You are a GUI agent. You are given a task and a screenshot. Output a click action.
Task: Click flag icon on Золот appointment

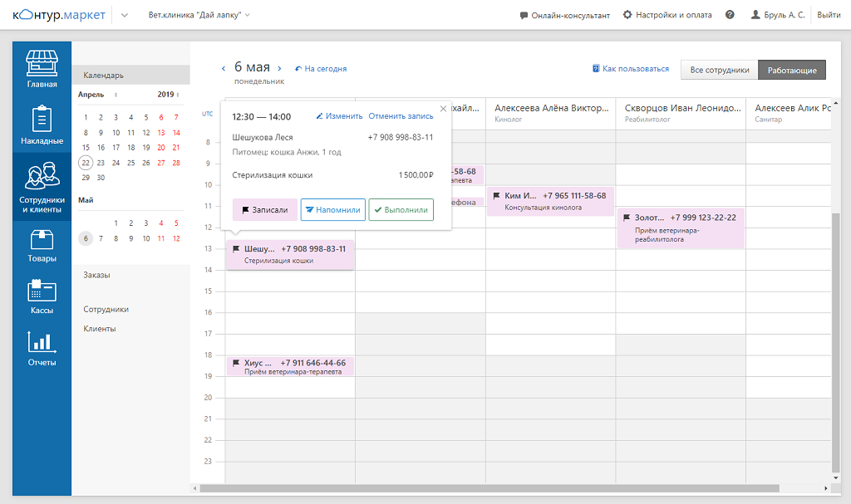tap(627, 218)
